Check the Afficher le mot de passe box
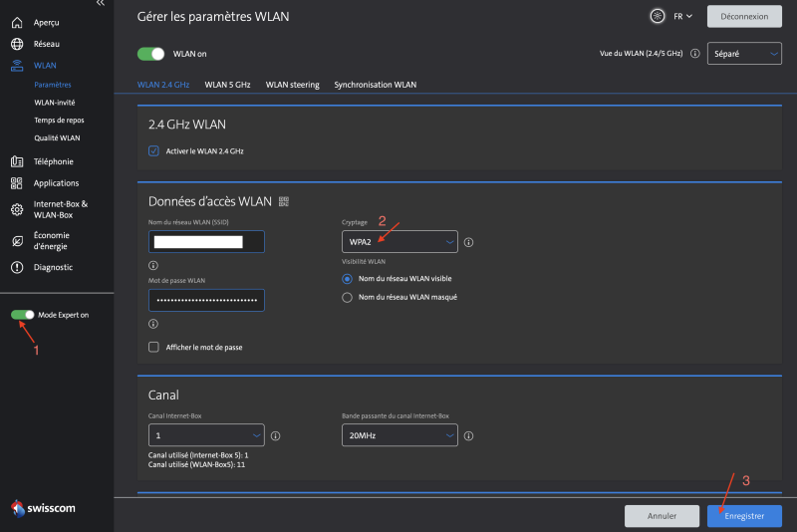 (153, 347)
